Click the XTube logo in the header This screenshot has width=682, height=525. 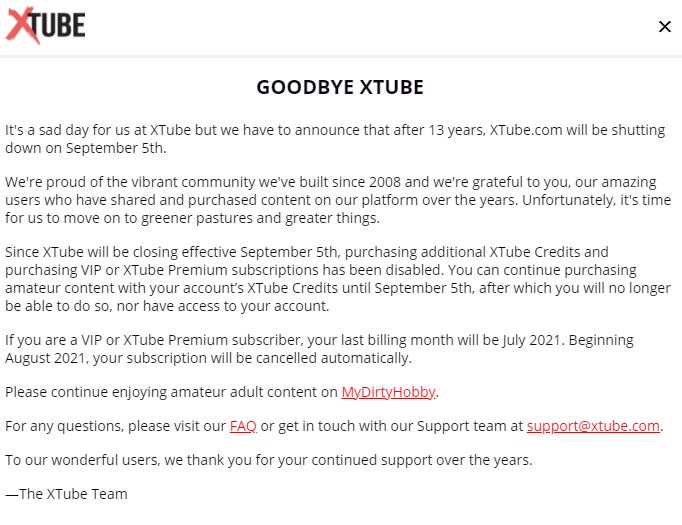[x=46, y=25]
